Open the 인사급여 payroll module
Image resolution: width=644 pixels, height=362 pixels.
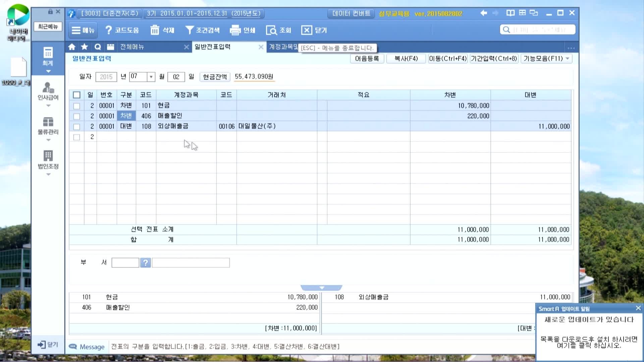coord(48,91)
